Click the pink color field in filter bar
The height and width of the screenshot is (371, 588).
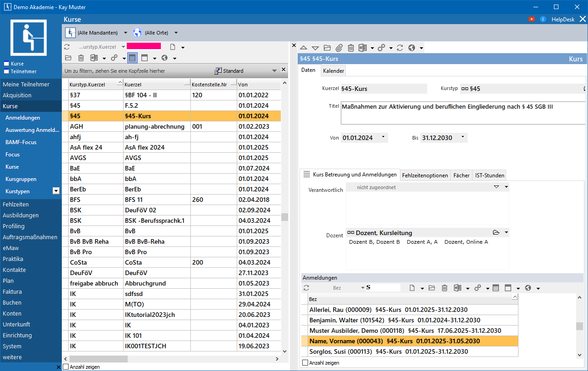pos(144,46)
